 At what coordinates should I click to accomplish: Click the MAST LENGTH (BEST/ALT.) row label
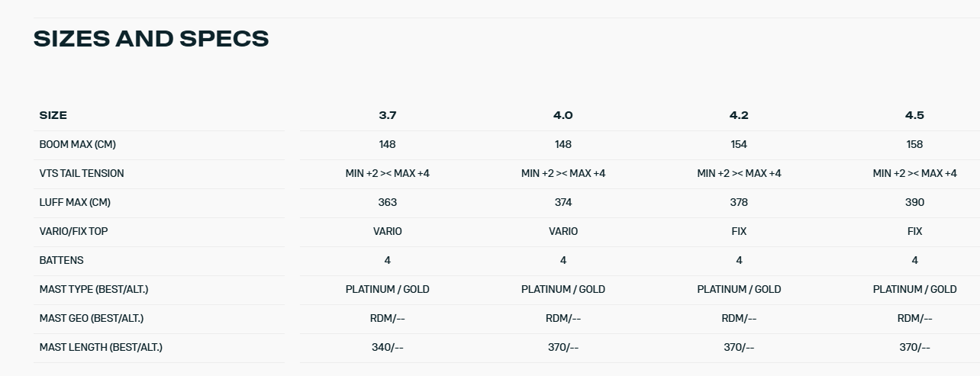101,347
